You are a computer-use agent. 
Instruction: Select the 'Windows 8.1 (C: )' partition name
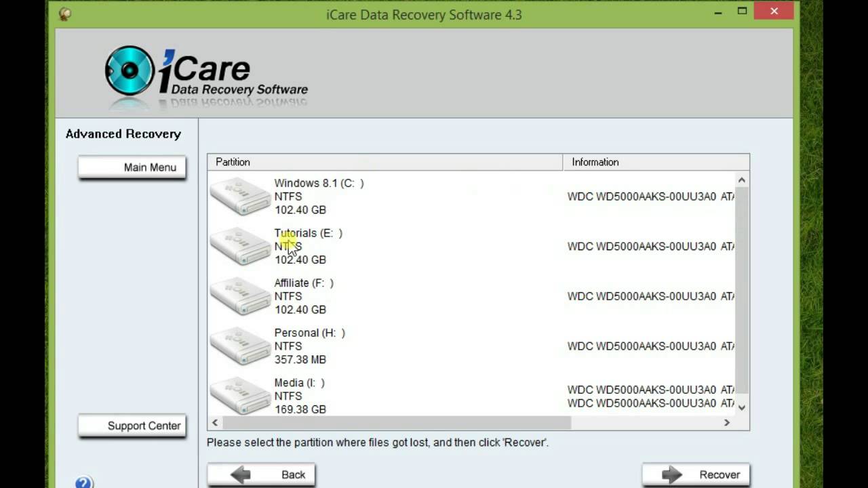319,183
